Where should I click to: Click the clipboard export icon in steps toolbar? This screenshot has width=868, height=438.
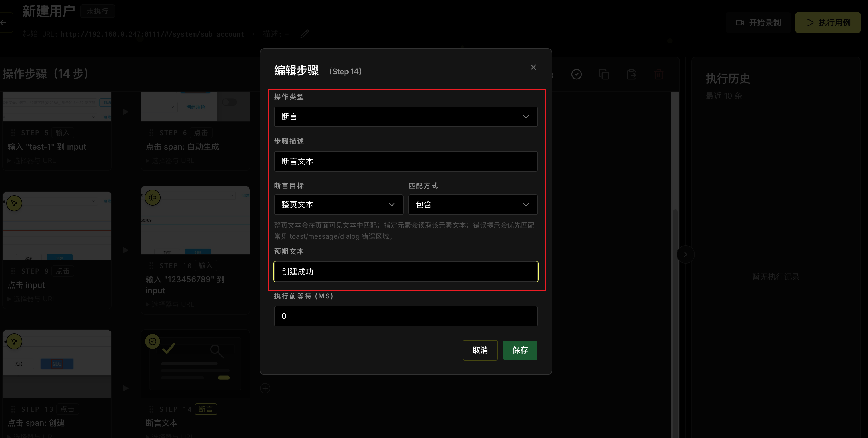tap(631, 74)
